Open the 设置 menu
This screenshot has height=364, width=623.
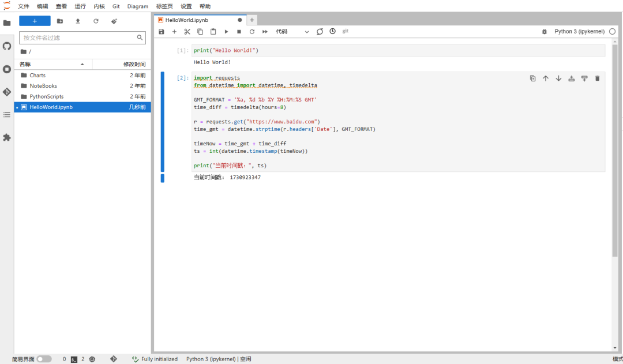click(x=186, y=6)
